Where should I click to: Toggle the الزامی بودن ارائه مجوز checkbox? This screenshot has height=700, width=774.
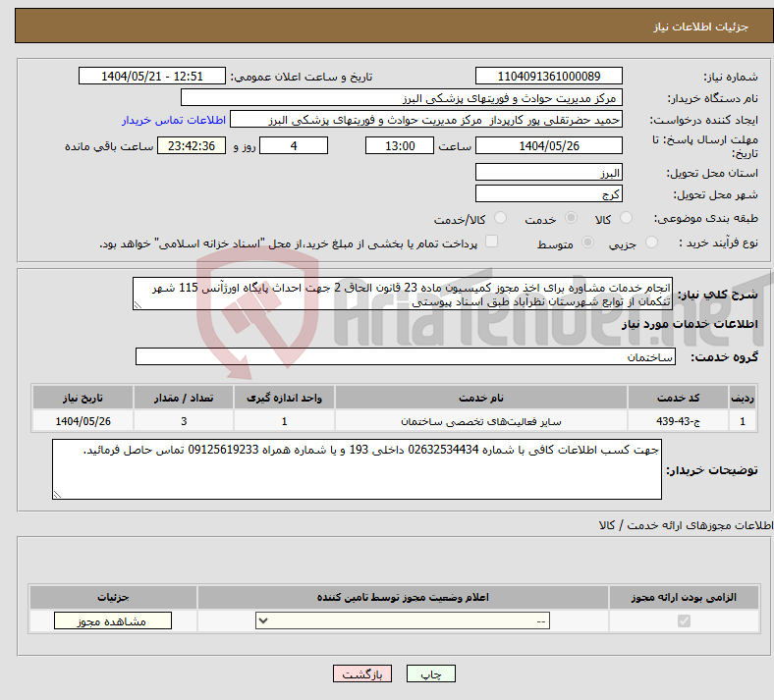click(x=684, y=620)
